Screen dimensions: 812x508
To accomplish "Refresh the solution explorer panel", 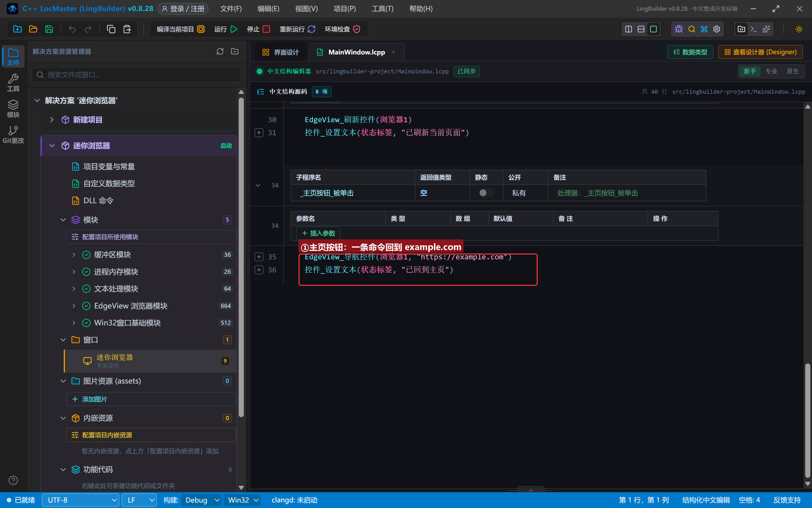I will 220,51.
